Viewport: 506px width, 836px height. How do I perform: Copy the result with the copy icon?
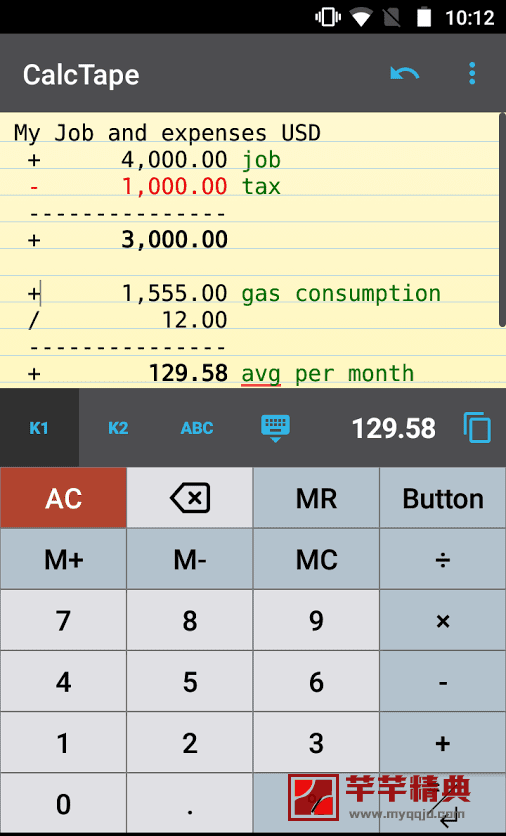point(477,428)
